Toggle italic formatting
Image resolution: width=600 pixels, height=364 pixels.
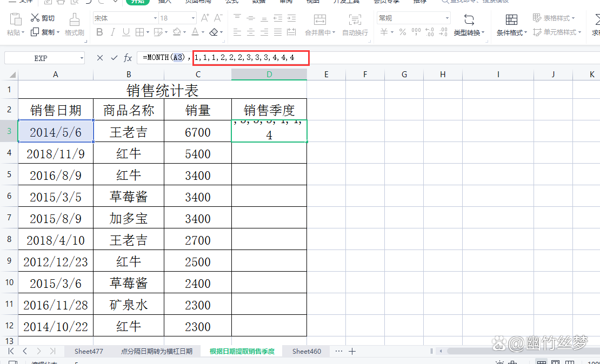[x=113, y=32]
